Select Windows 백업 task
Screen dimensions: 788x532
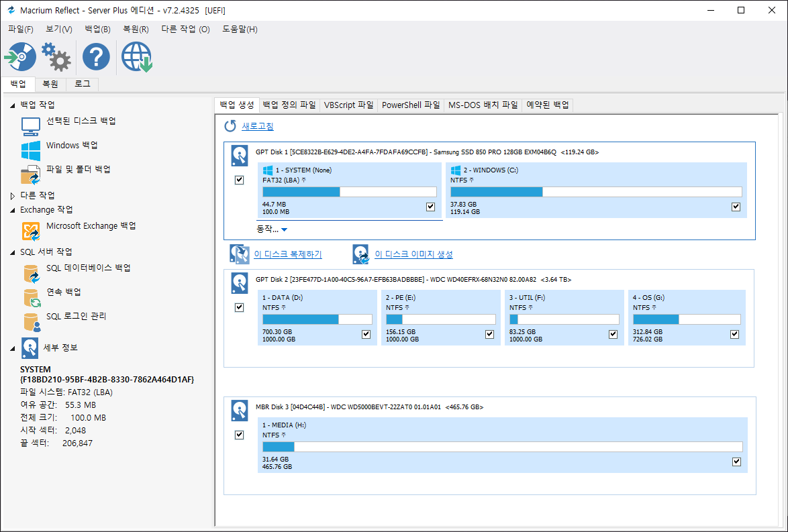(72, 145)
